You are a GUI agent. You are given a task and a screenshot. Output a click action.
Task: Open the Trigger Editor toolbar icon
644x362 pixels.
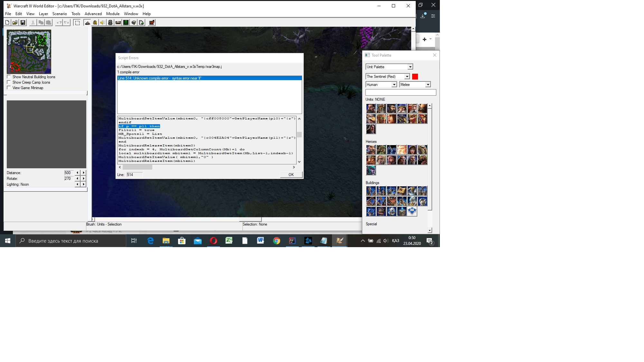tap(95, 23)
